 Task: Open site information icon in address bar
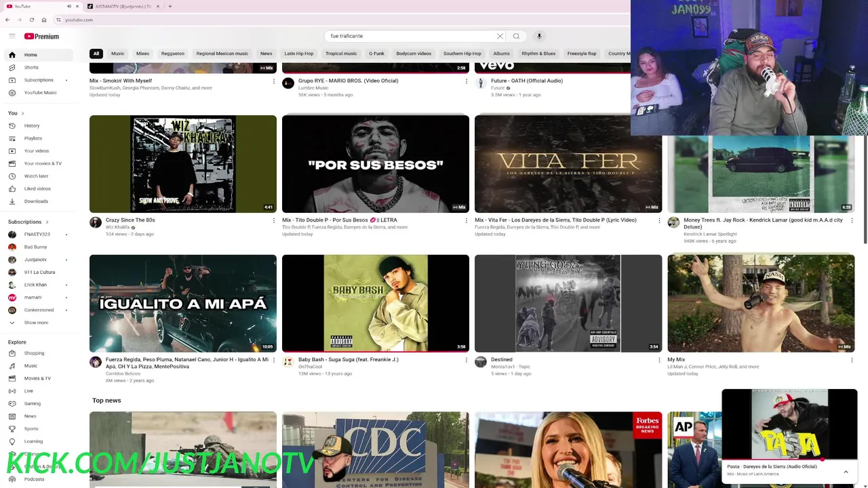pos(58,20)
